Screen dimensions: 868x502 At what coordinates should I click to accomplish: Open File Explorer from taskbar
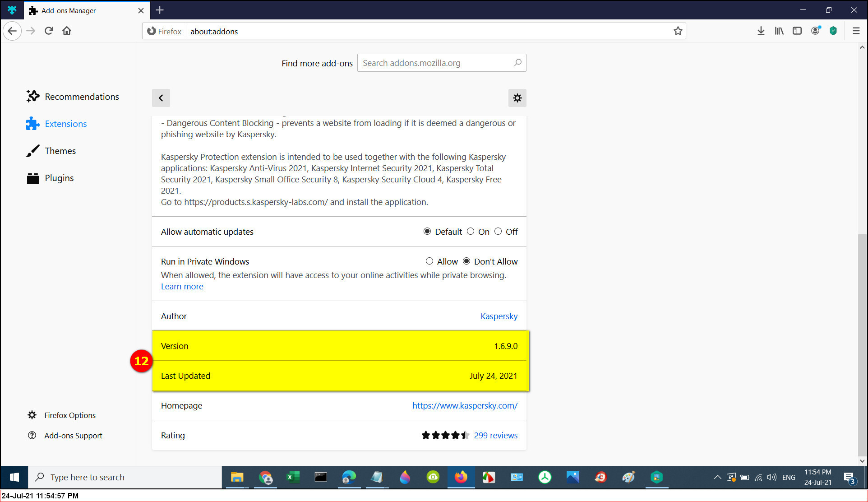237,477
